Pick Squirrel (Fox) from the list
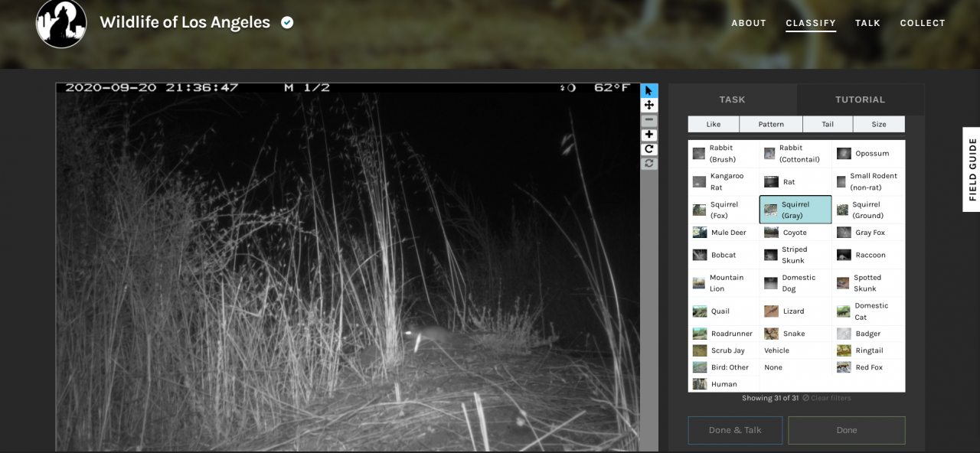The height and width of the screenshot is (453, 980). click(x=724, y=210)
